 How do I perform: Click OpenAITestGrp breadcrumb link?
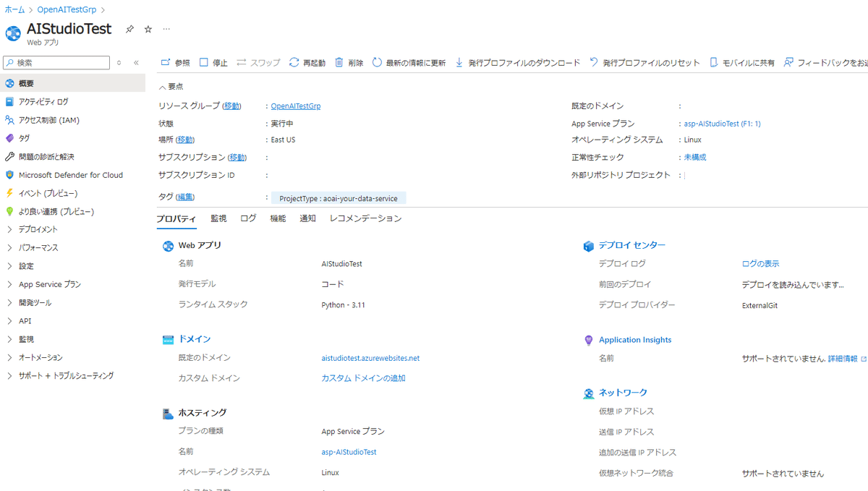67,10
